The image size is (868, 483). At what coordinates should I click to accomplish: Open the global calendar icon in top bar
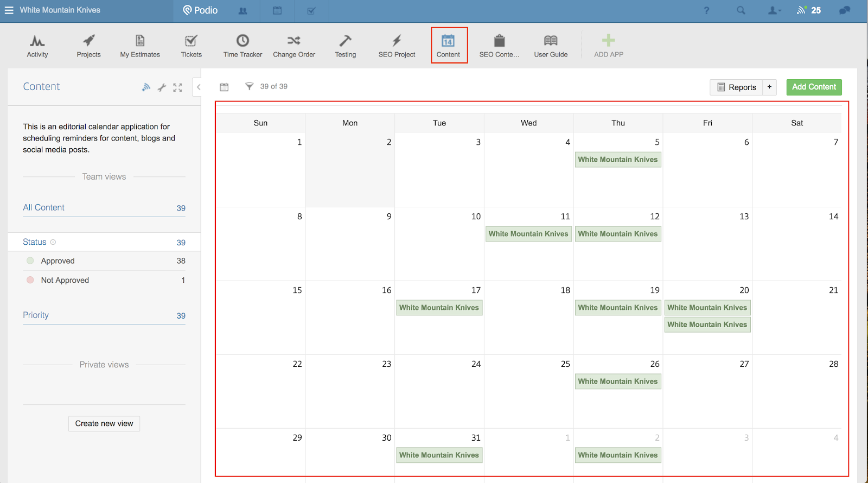277,10
